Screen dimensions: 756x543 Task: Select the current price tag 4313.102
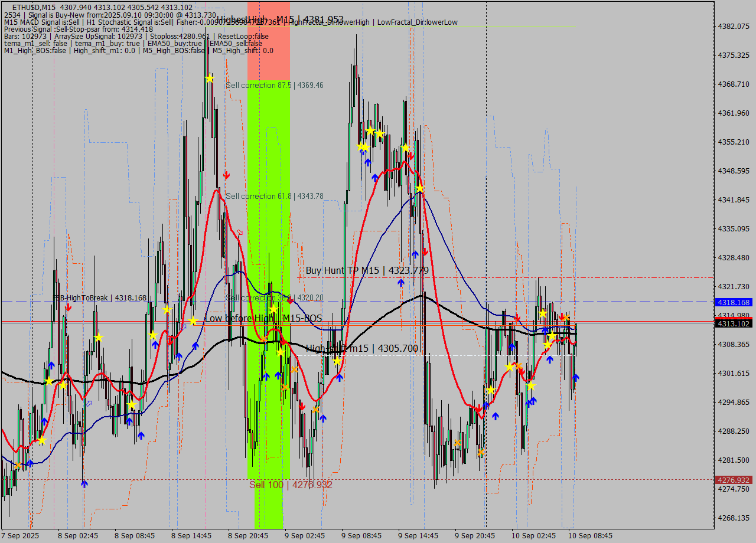coord(734,323)
